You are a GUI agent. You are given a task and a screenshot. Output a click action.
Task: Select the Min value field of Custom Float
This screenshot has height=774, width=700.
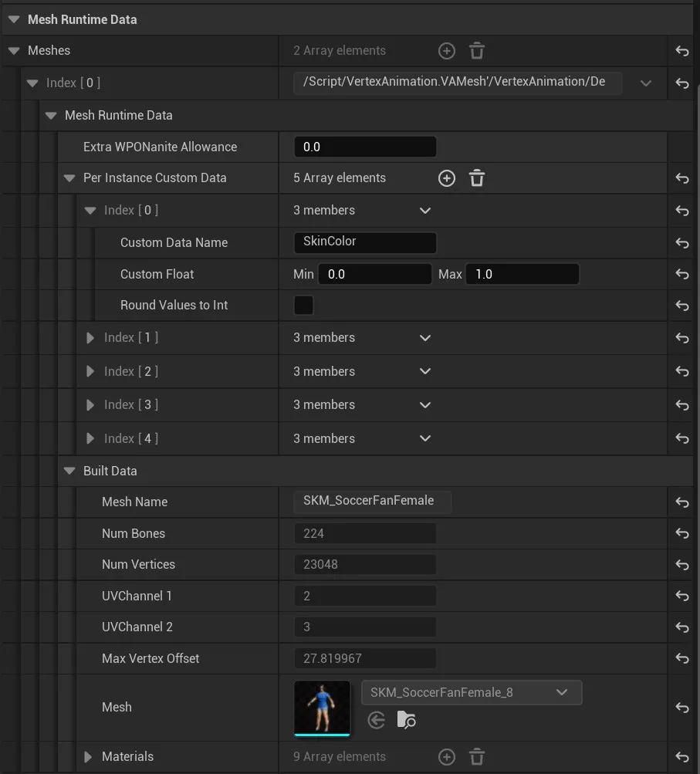[374, 273]
